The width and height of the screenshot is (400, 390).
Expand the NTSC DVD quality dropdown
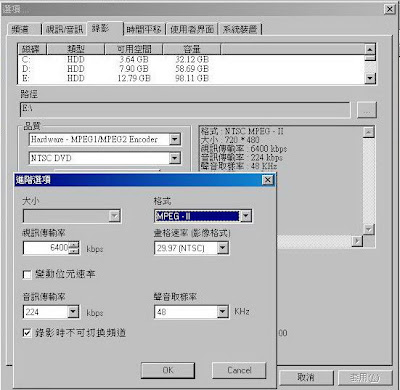tap(175, 158)
